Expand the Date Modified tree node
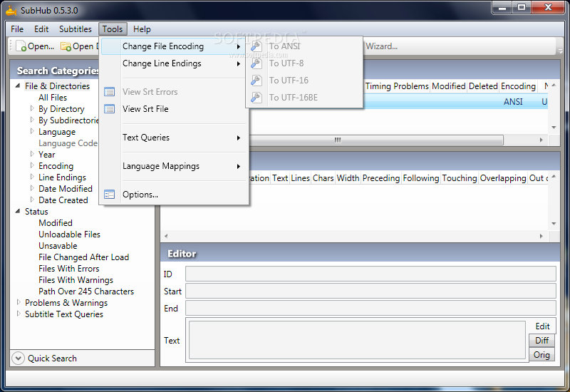570x392 pixels. (32, 188)
